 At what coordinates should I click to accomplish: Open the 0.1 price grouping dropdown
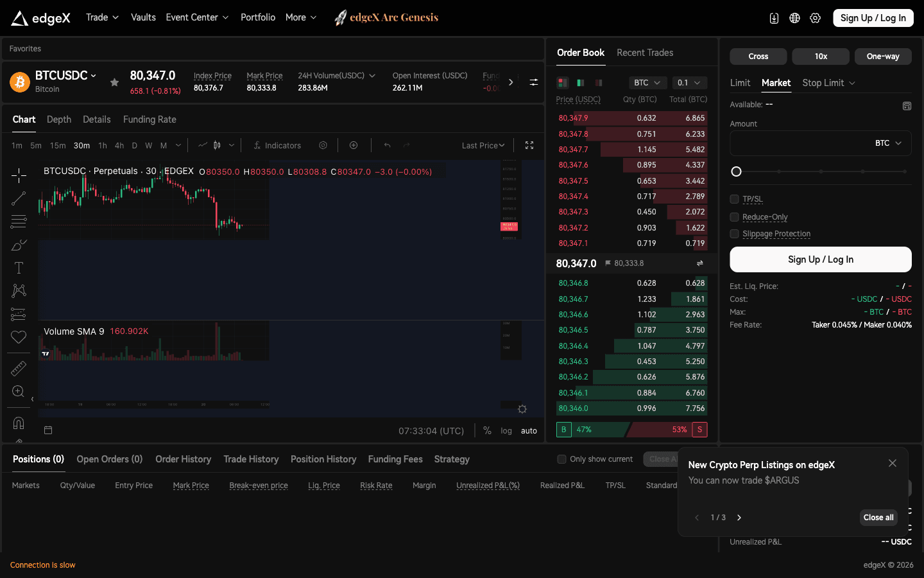click(x=690, y=83)
